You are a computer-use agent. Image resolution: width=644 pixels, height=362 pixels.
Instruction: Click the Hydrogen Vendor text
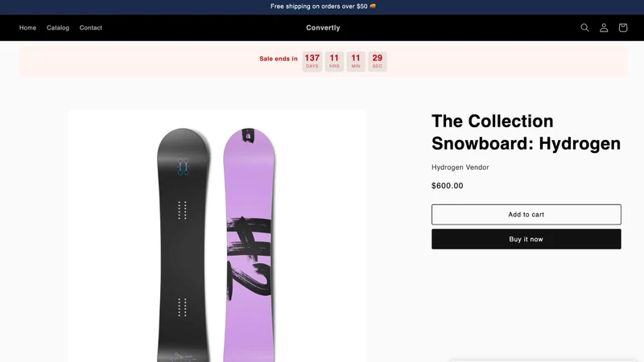click(x=460, y=167)
